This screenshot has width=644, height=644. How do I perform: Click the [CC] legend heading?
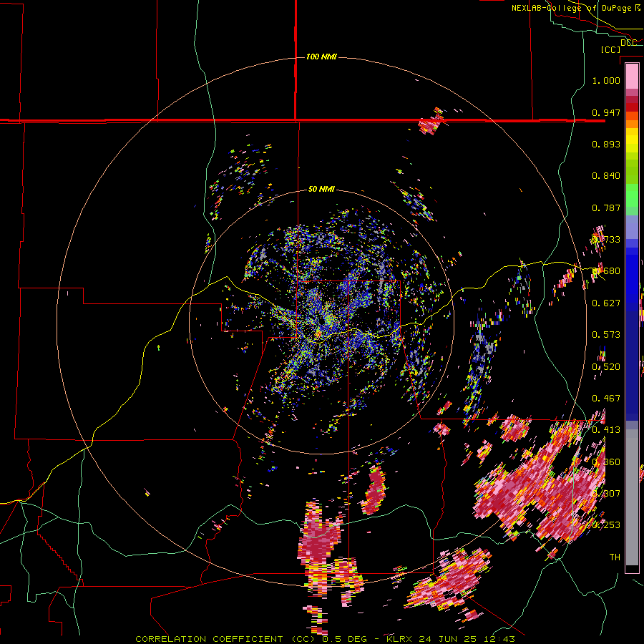[x=611, y=49]
